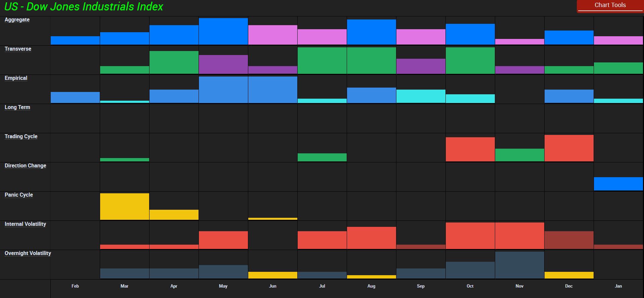Screen dimensions: 644x298
Task: Select the Aggregate bar for February
Action: pyautogui.click(x=75, y=41)
